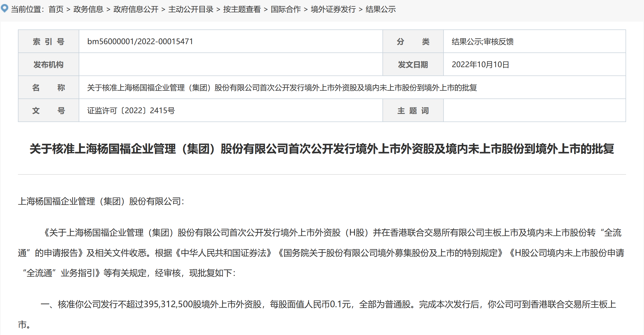Viewport: 644px width, 335px height.
Task: Select index number bm56000001/2022-00015471
Action: point(140,41)
